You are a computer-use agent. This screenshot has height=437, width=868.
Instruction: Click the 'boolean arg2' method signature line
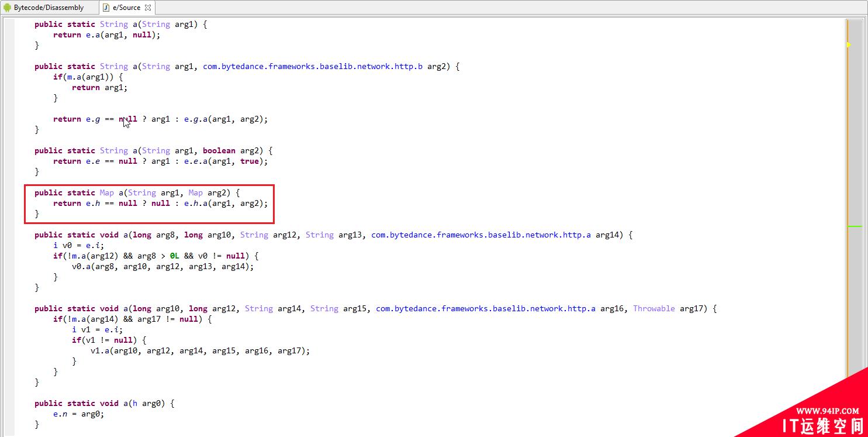(153, 150)
